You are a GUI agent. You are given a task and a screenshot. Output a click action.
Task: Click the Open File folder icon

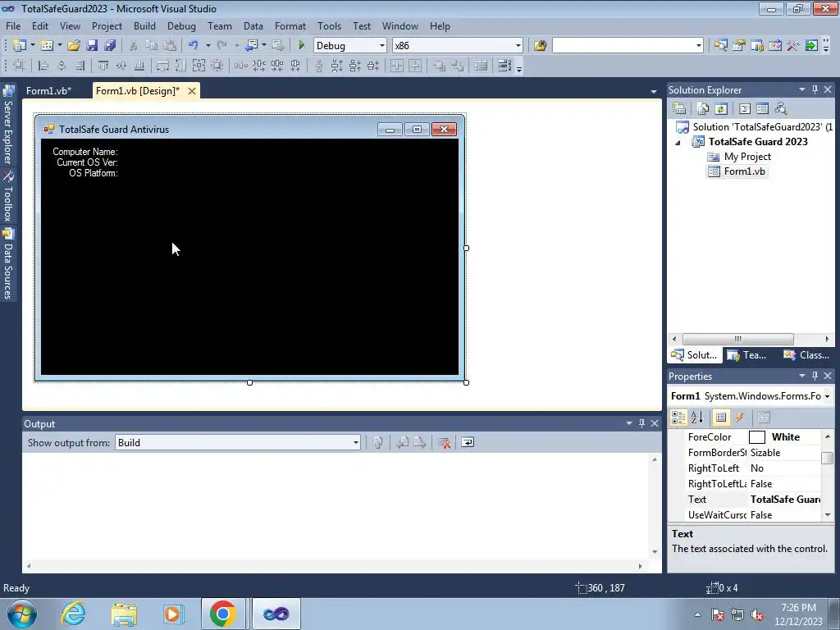[x=74, y=46]
